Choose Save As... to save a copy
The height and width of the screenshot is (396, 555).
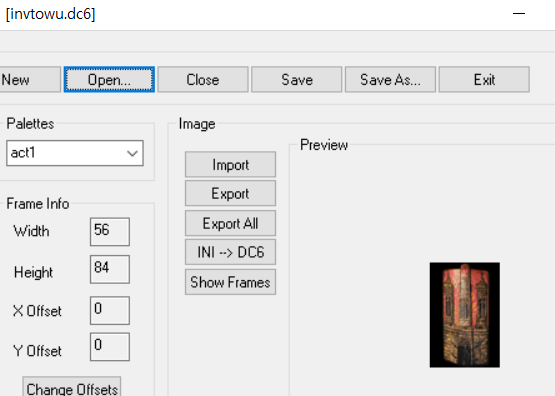pyautogui.click(x=390, y=79)
